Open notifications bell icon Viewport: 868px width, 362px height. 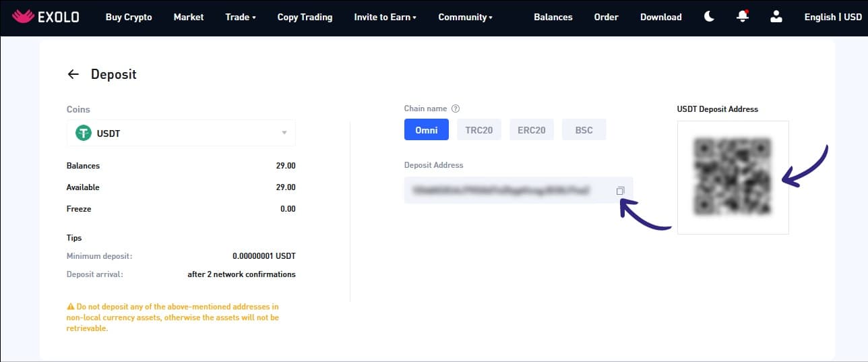point(743,16)
